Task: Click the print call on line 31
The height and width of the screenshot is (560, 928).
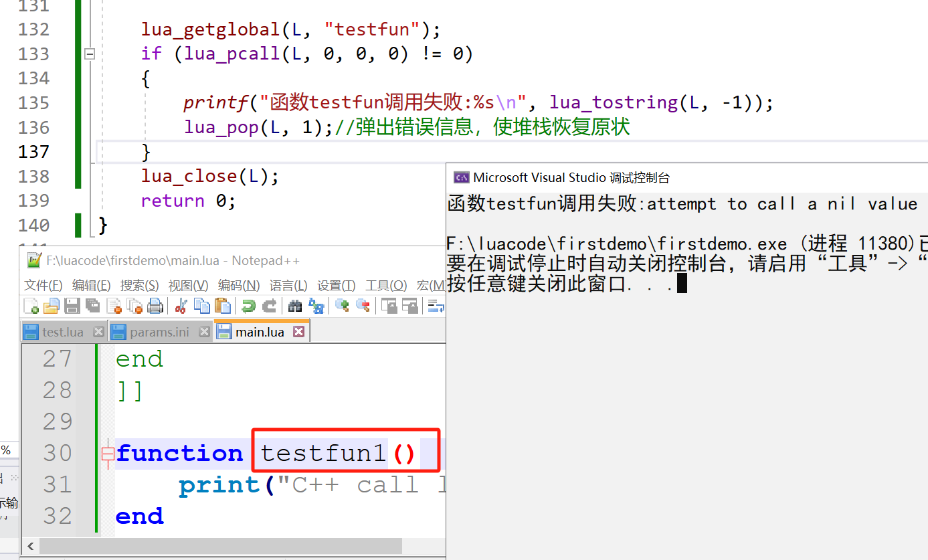Action: (219, 484)
